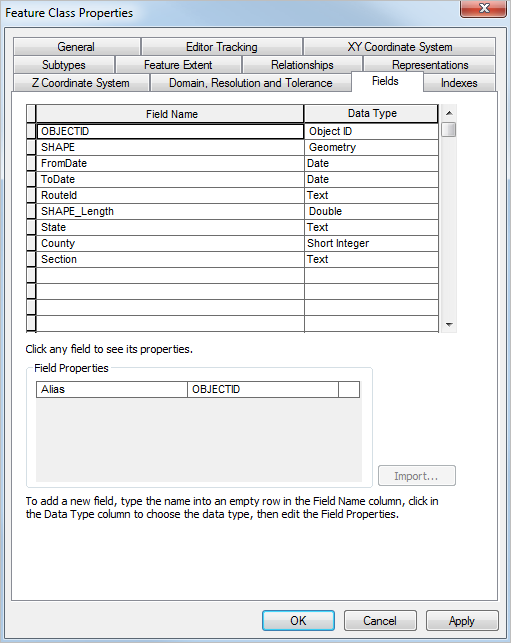Click the row selector beside County
This screenshot has width=511, height=643.
(x=31, y=243)
